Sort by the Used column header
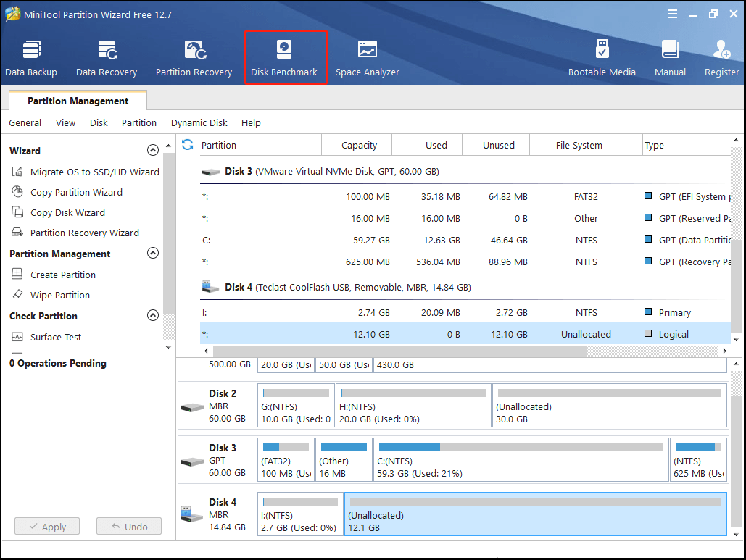This screenshot has width=746, height=560. coord(427,145)
